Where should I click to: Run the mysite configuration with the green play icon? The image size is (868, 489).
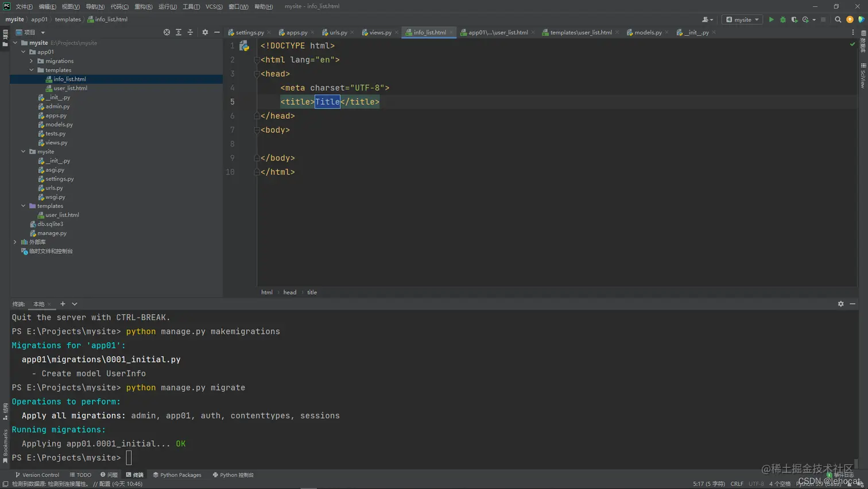(771, 20)
